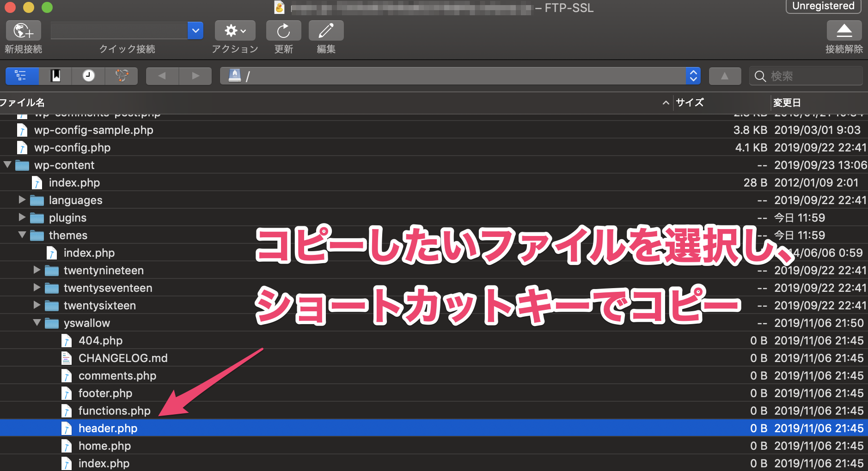
Task: Expand the twentynineteen theme folder
Action: point(37,270)
